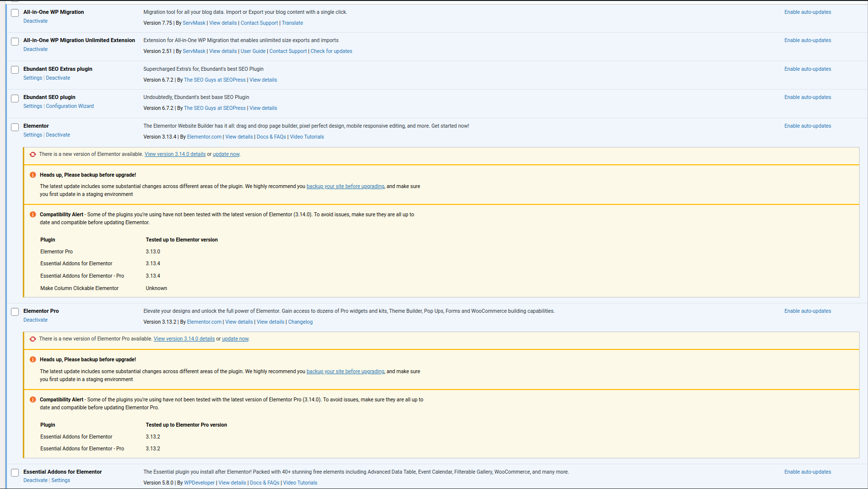The width and height of the screenshot is (868, 489).
Task: Open Essential Addons for Elementor Settings
Action: (60, 481)
